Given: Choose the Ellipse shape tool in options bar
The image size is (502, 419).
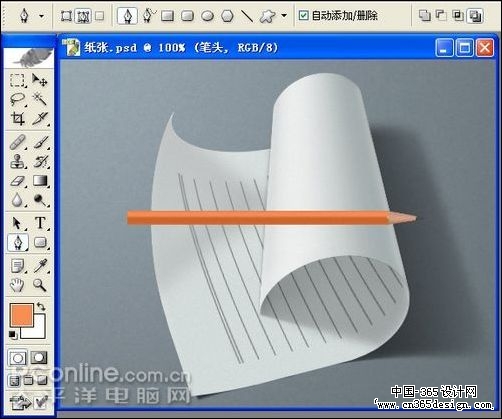Looking at the screenshot, I should click(x=207, y=16).
